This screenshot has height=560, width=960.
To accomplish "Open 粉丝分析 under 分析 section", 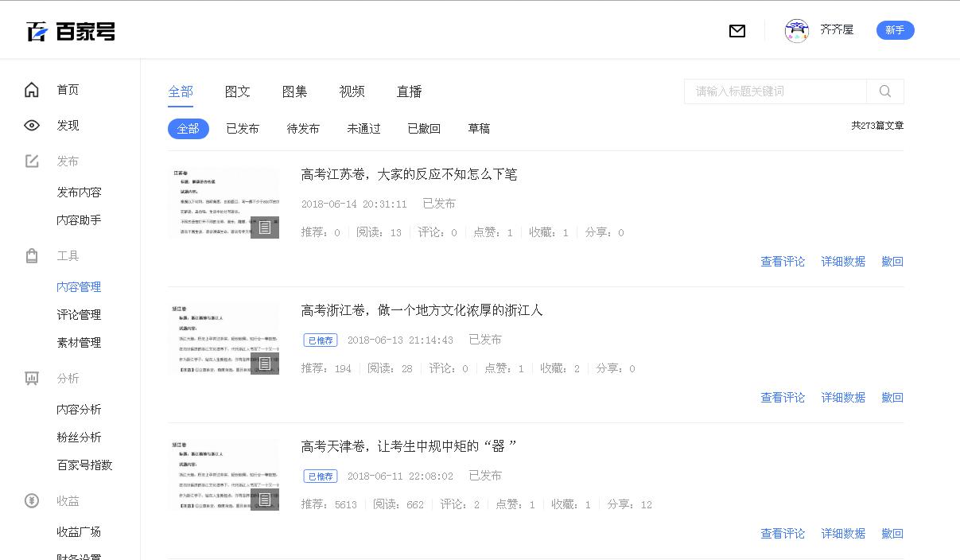I will coord(80,437).
